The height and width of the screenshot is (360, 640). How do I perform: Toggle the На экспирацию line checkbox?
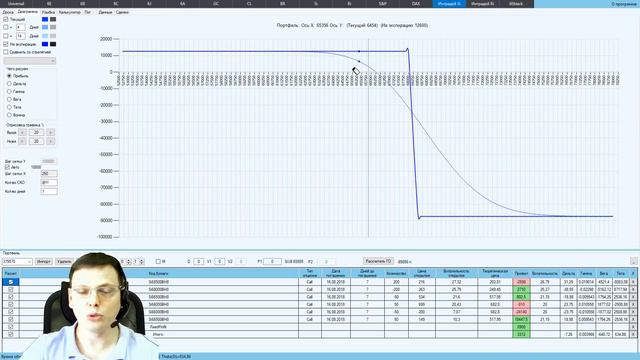click(x=6, y=44)
